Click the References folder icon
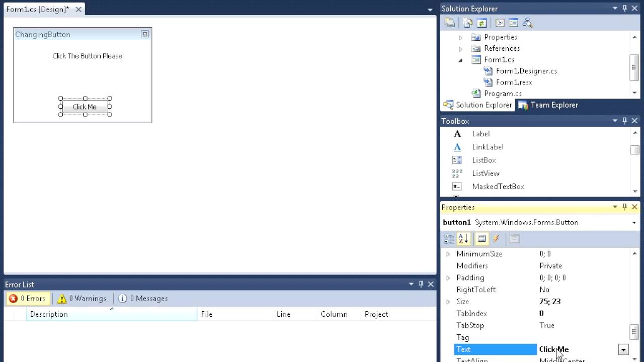This screenshot has height=362, width=644. pos(476,48)
